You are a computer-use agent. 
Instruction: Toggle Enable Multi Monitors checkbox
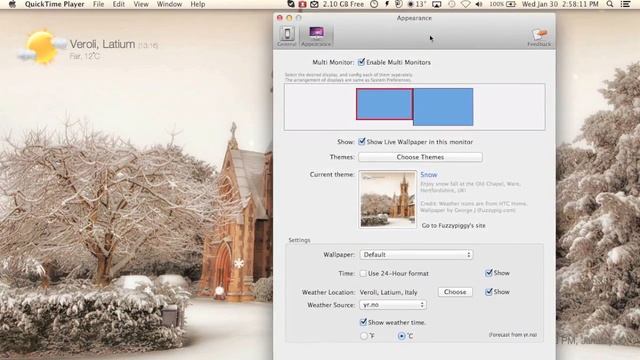pyautogui.click(x=361, y=62)
